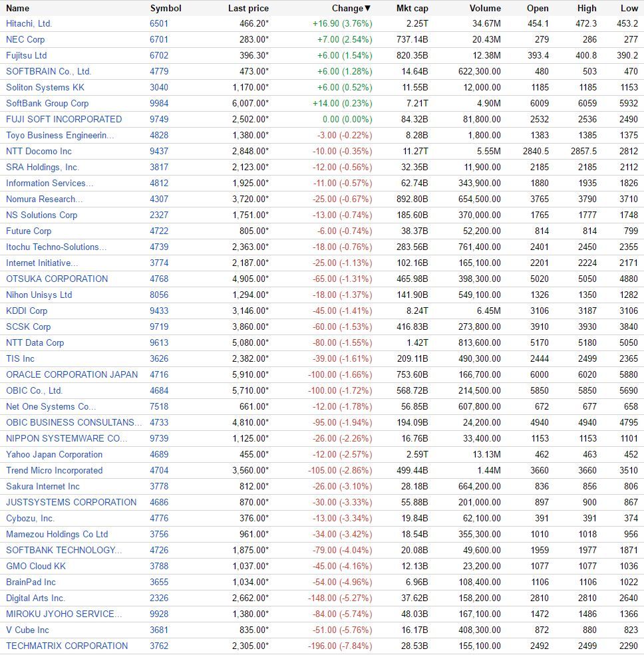Open Information Services link
Screen dimensions: 644x655
click(49, 183)
